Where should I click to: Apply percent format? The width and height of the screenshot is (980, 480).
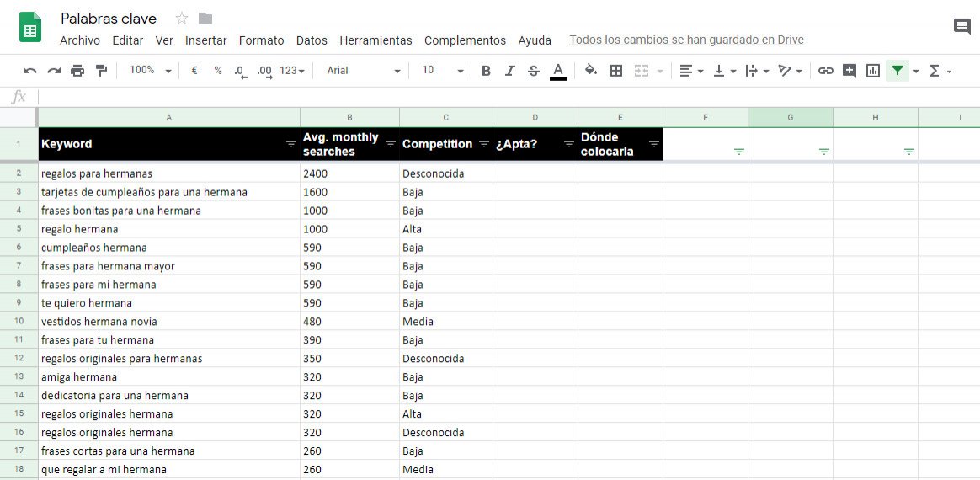pyautogui.click(x=218, y=71)
